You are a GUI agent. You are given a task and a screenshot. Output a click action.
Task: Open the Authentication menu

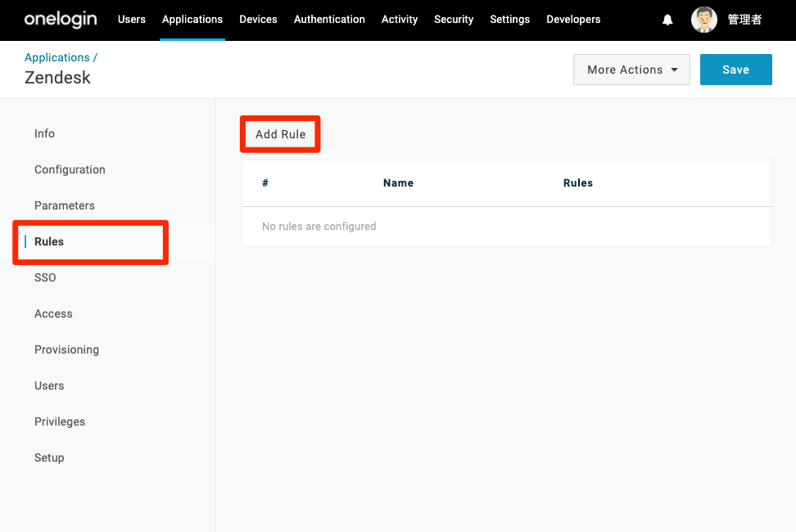coord(329,20)
